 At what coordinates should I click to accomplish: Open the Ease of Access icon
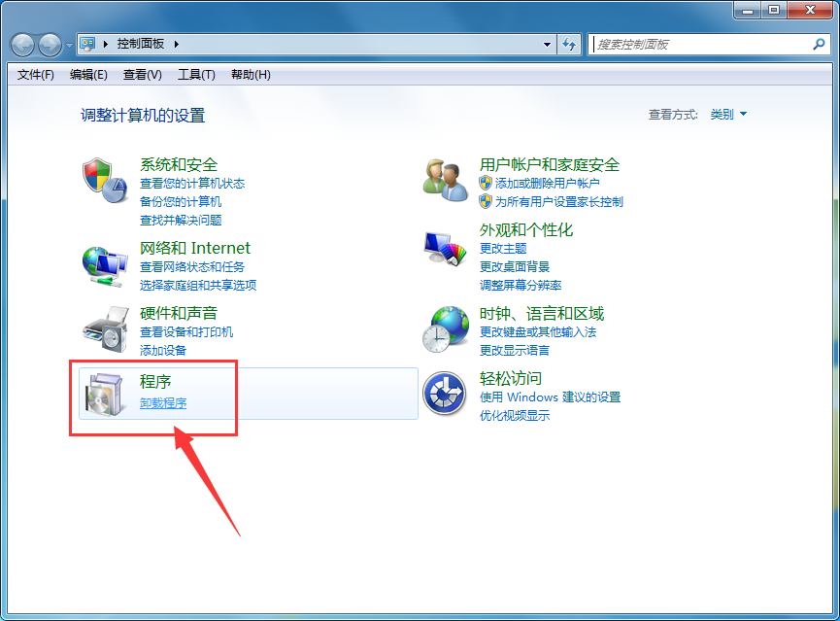click(x=445, y=393)
